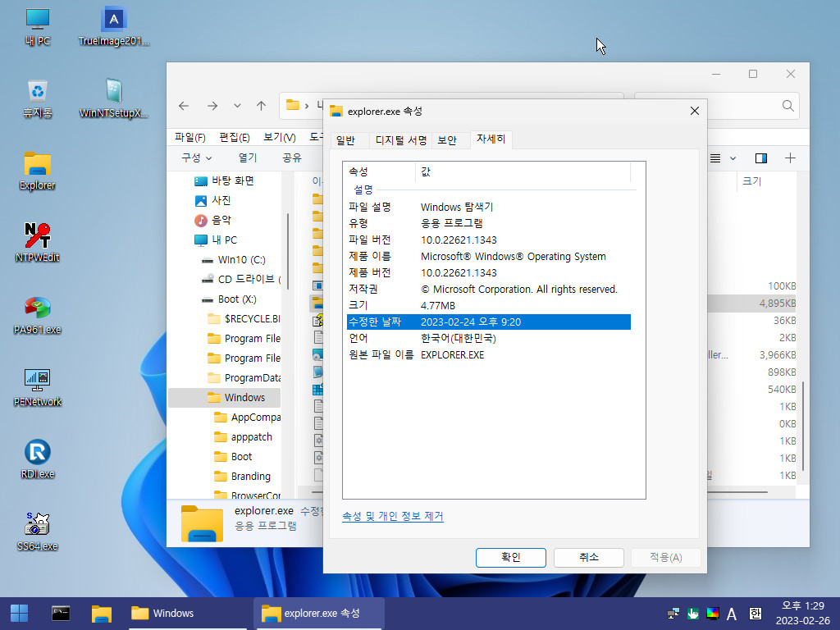
Task: Switch to the 디지털 서명 tab
Action: coord(400,140)
